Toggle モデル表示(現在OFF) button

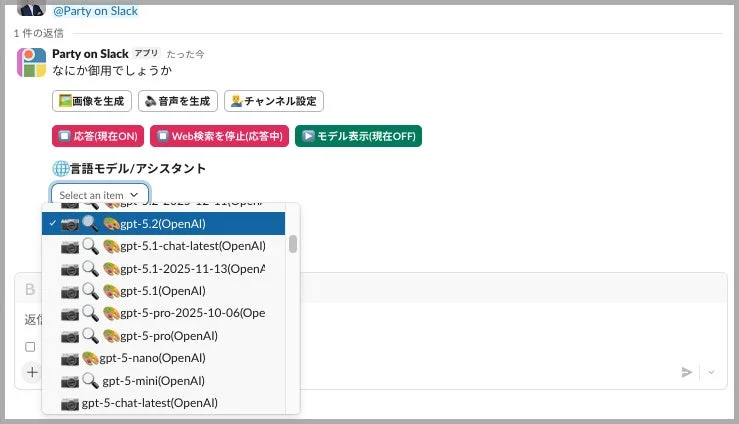(x=359, y=136)
